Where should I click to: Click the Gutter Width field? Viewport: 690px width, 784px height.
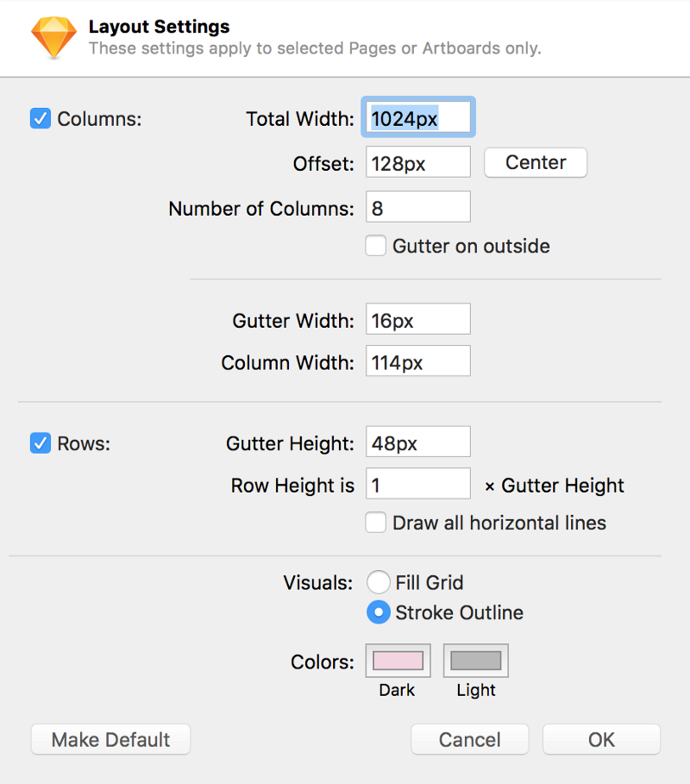click(x=418, y=319)
